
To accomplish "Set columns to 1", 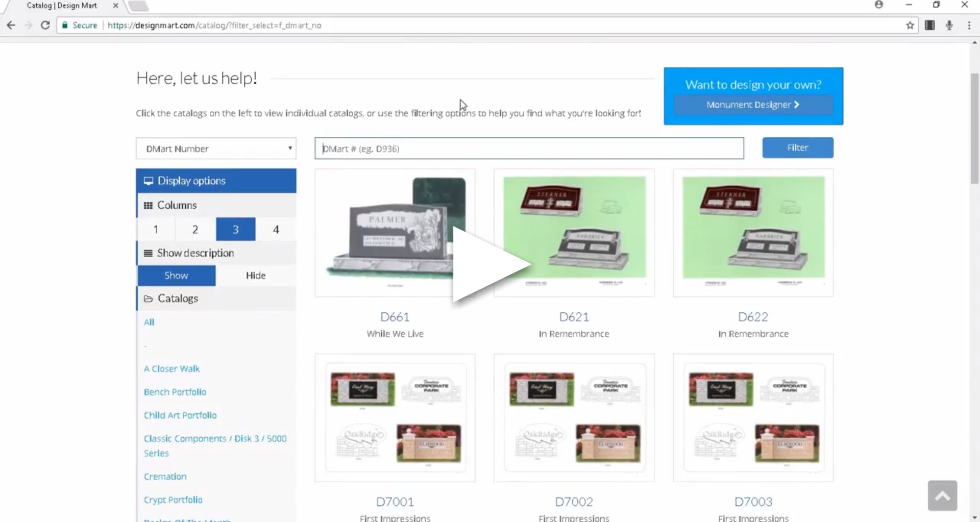I will point(156,230).
